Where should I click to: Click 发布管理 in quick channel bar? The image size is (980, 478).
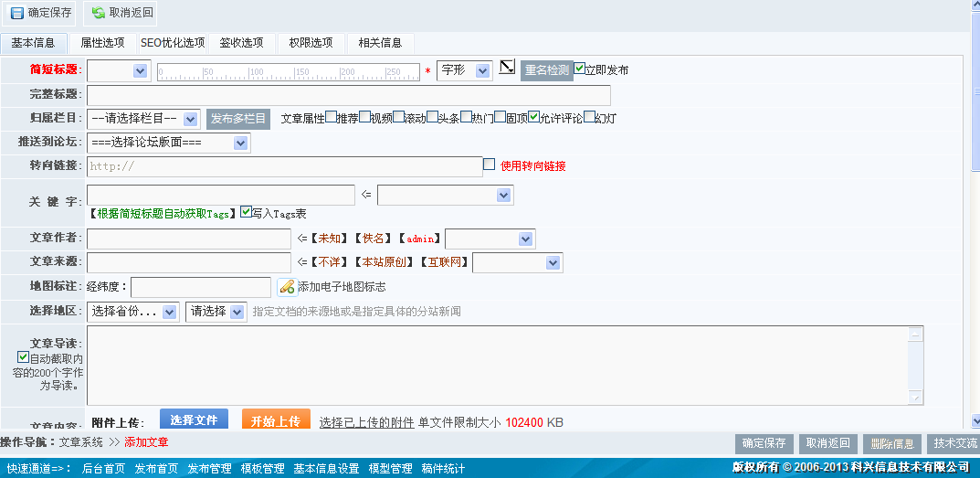209,468
